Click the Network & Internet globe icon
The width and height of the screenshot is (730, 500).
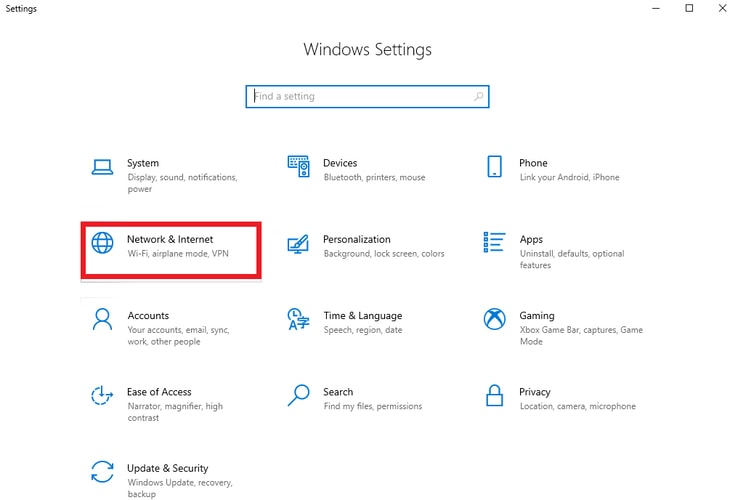[x=102, y=243]
